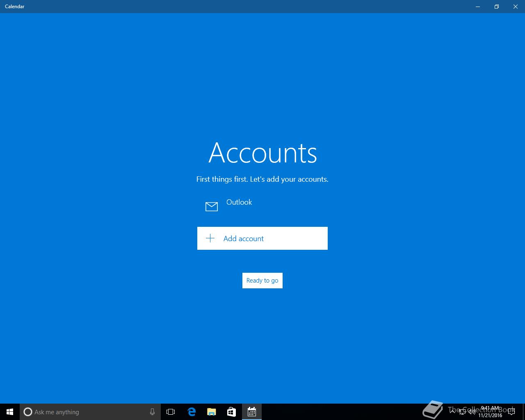Click the plus icon beside Add account

tap(210, 238)
